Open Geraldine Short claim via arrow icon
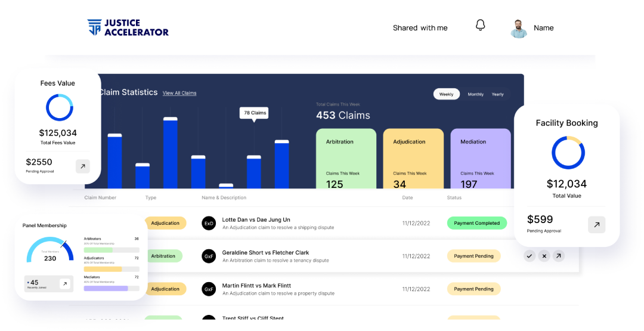 click(x=558, y=256)
